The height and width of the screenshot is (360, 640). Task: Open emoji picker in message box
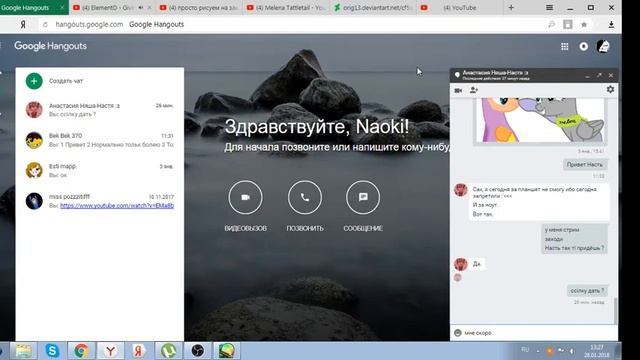458,333
